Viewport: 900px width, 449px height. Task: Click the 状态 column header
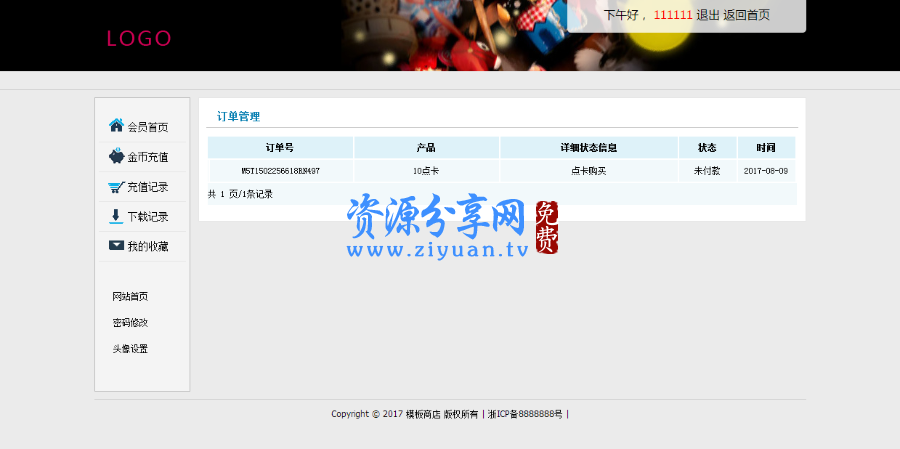707,148
